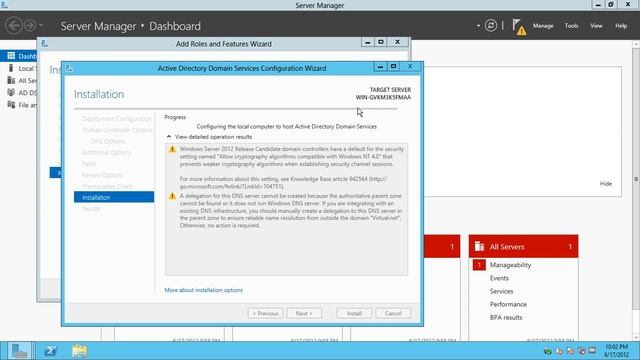The image size is (640, 360).
Task: Open File Explorer from the taskbar
Action: point(80,351)
